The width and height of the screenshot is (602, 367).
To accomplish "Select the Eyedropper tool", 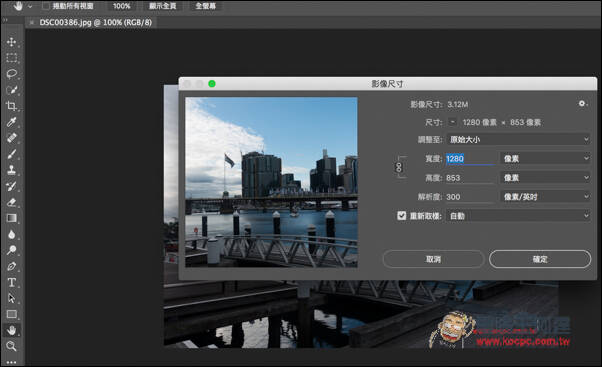I will click(x=12, y=122).
